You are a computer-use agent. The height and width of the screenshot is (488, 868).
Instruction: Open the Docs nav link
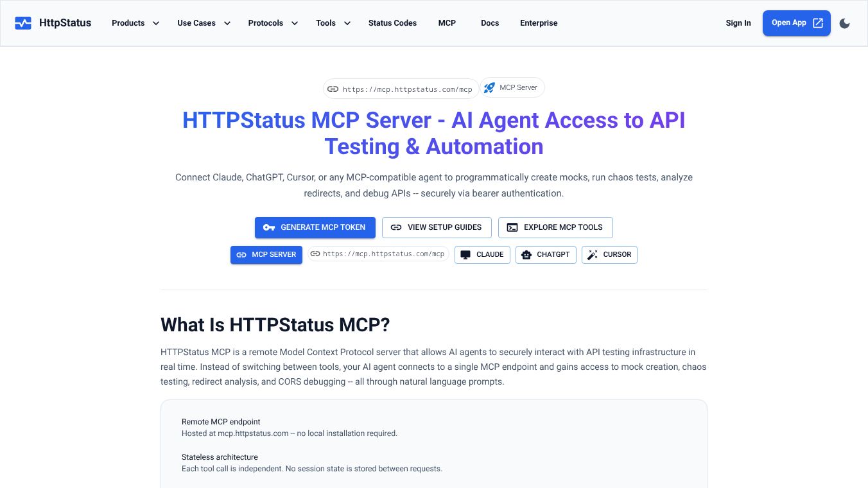click(x=490, y=23)
